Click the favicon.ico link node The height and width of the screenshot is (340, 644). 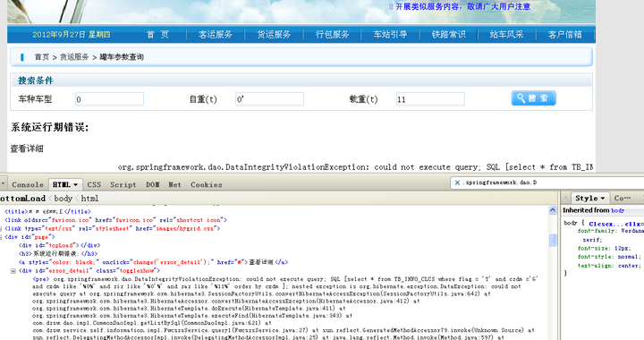coord(115,220)
